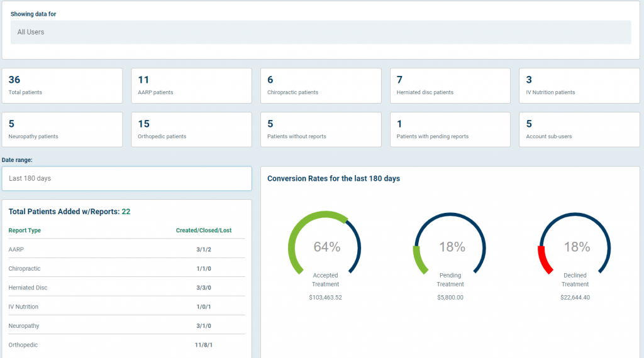Viewport: 644px width, 358px height.
Task: Open the 7 Herniated disc patients card
Action: pyautogui.click(x=450, y=85)
